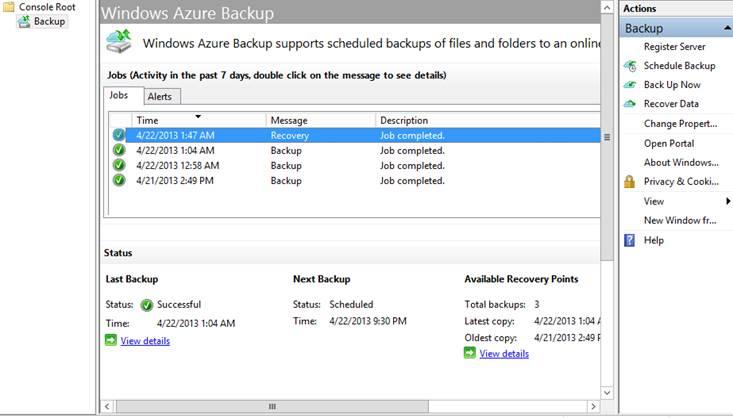Viewport: 733px width, 418px height.
Task: Click Job completed for the 4/21/2013 backup
Action: 412,180
